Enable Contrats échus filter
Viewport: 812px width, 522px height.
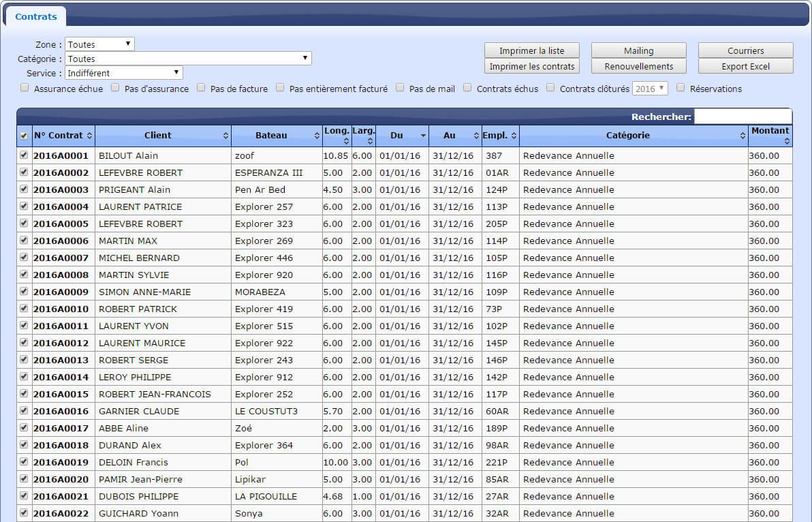pyautogui.click(x=467, y=87)
